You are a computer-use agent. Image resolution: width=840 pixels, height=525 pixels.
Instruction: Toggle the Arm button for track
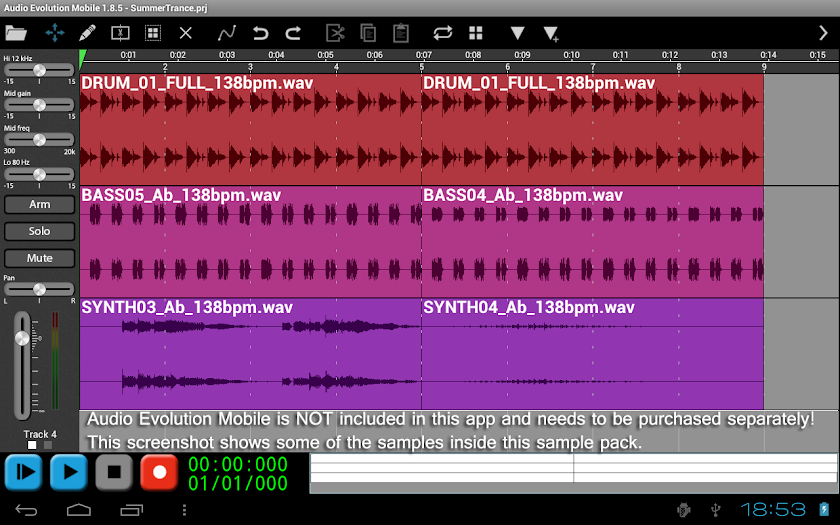[40, 205]
